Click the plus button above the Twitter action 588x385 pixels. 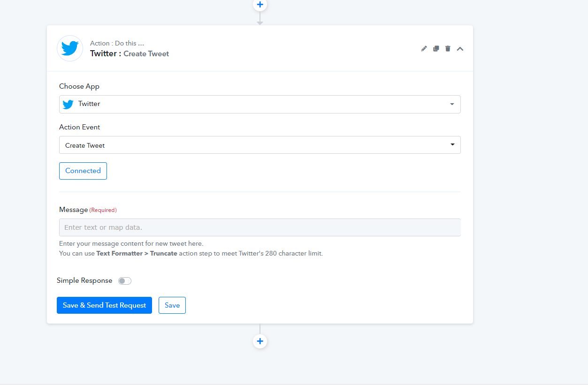[x=260, y=4]
